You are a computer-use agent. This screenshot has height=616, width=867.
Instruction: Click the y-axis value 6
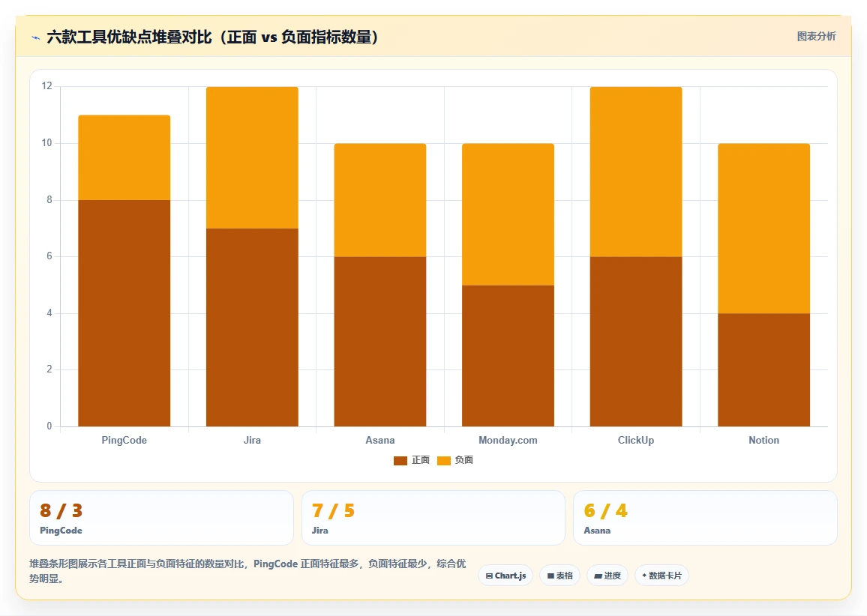pyautogui.click(x=49, y=256)
